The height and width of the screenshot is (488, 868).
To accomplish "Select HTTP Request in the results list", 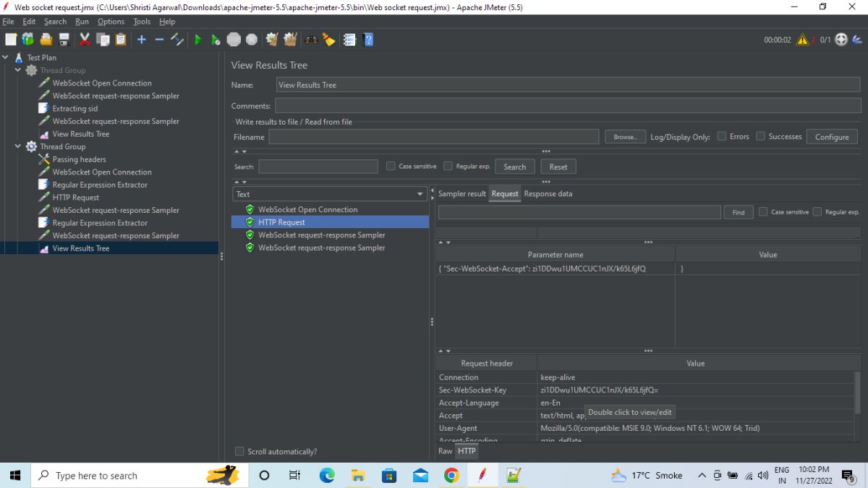I will pyautogui.click(x=330, y=222).
